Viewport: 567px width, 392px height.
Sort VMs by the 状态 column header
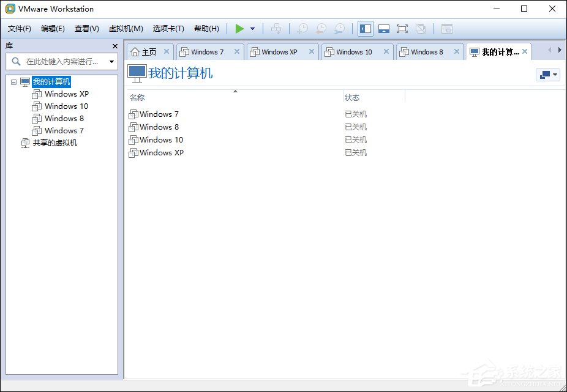click(x=353, y=97)
